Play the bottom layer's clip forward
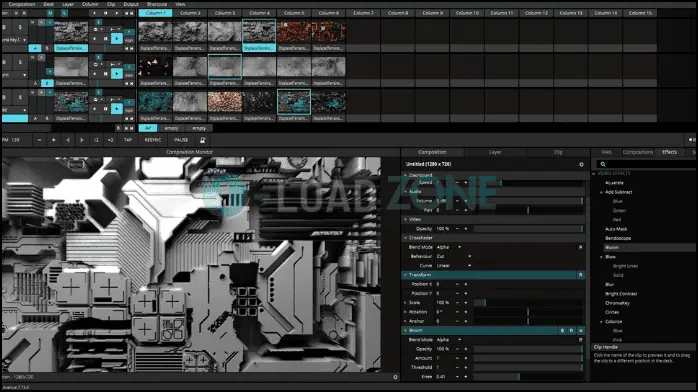Screen dimensions: 698x392 [x=117, y=109]
